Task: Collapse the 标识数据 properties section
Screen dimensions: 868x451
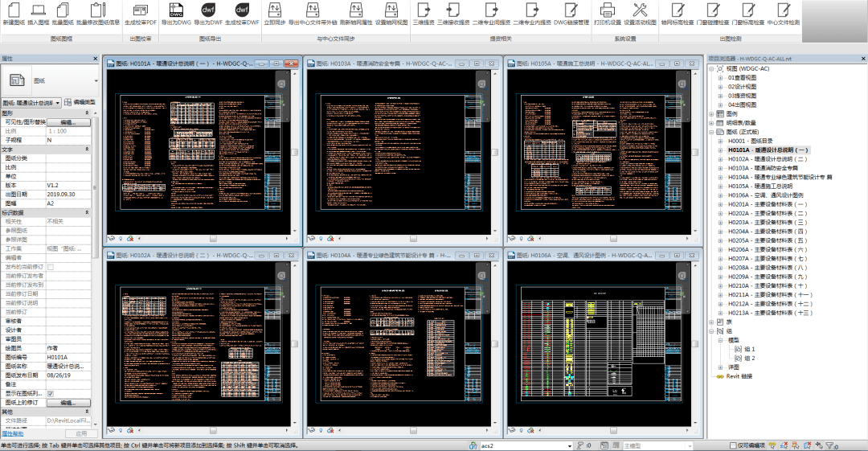Action: click(87, 213)
